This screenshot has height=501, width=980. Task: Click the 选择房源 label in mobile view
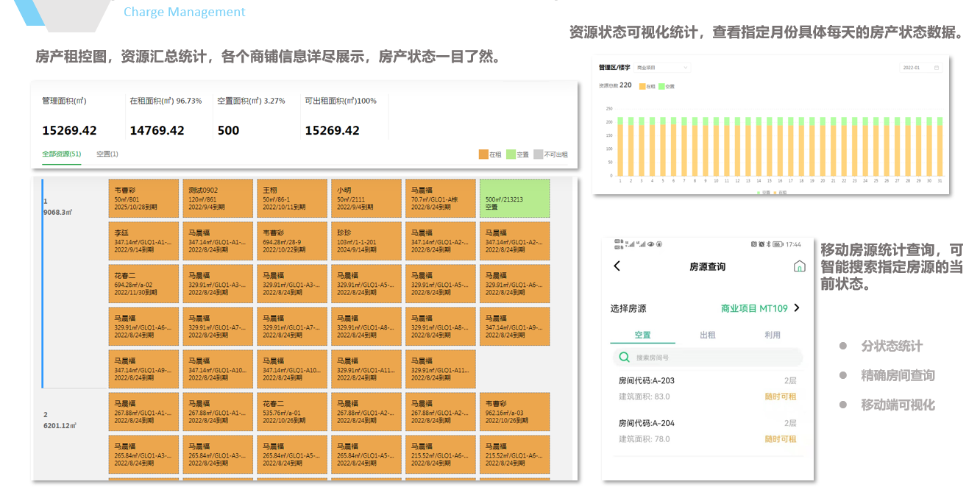[628, 308]
